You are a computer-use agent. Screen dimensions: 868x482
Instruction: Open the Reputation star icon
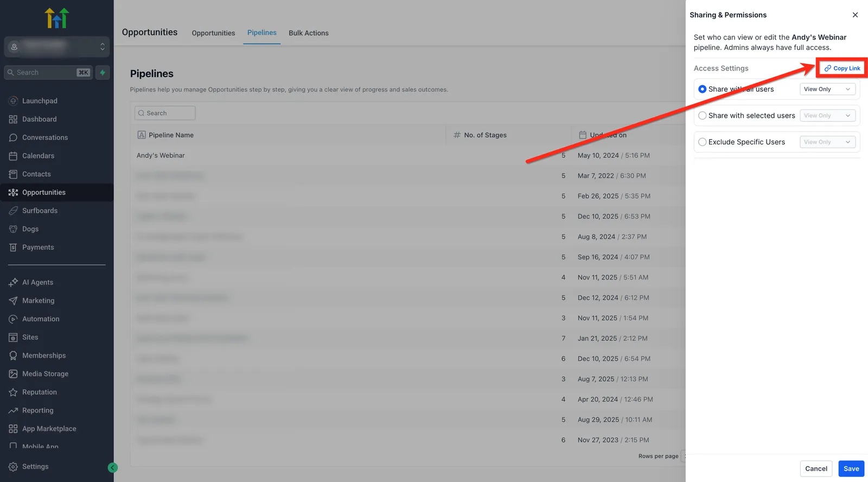point(13,392)
